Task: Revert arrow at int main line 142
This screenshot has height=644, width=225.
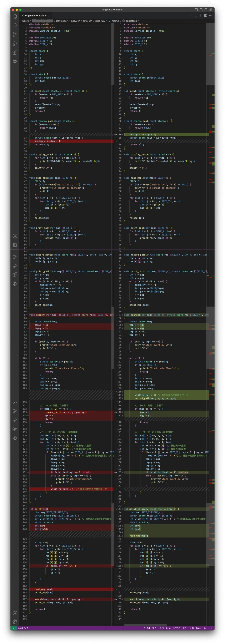Action: 115,509
